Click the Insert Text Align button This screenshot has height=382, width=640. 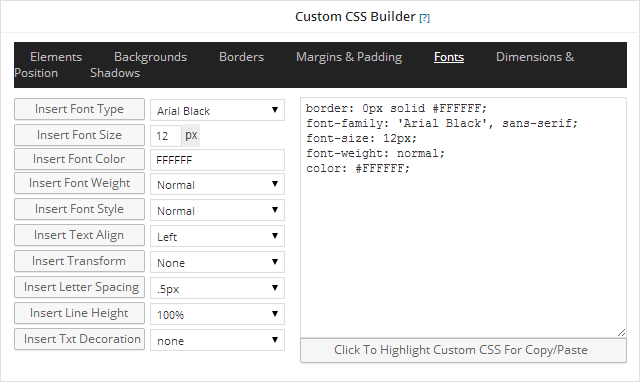79,235
